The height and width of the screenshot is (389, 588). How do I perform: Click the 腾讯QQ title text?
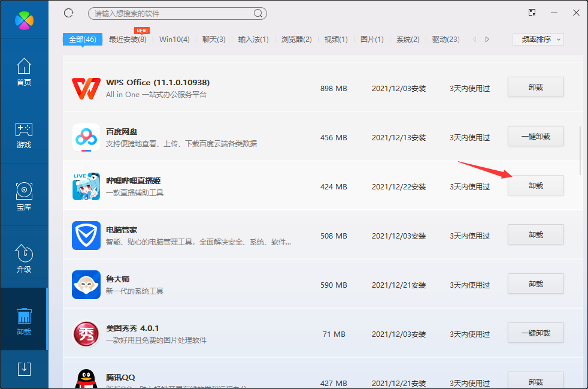tap(120, 378)
